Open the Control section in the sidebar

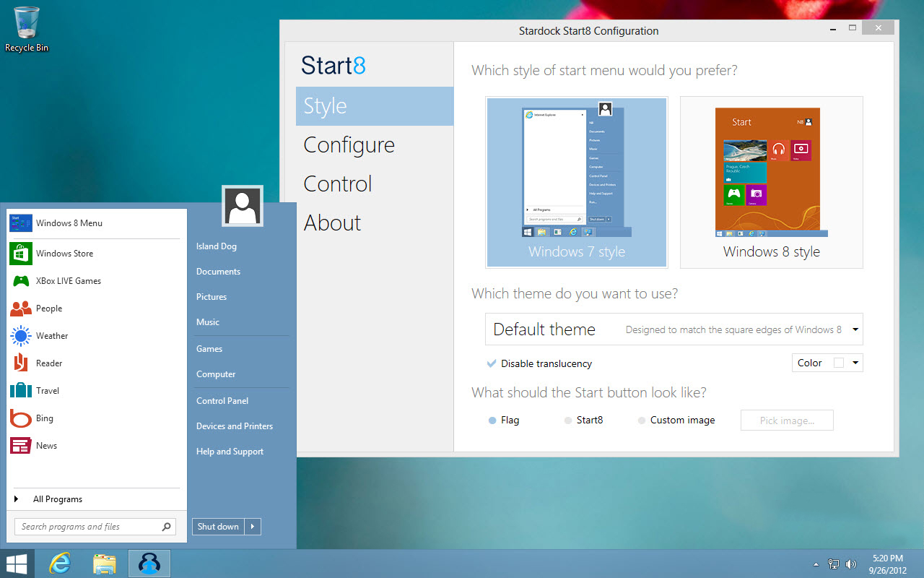coord(337,184)
